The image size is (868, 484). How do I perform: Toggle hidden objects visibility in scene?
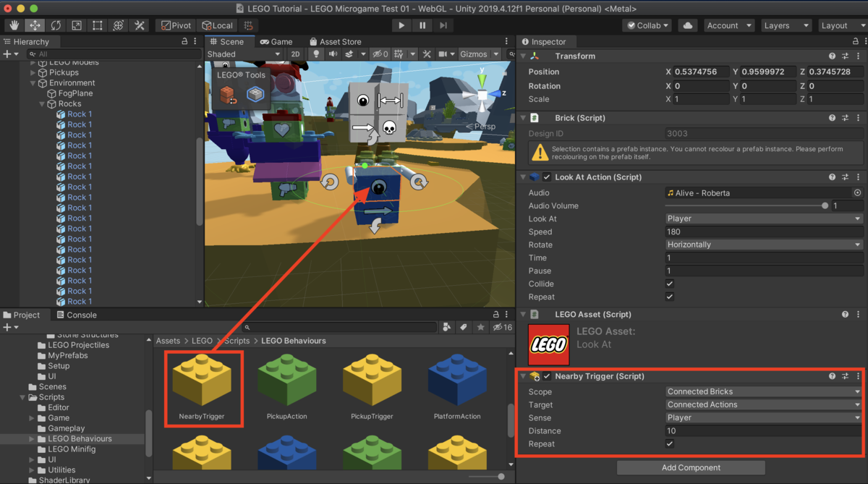coord(380,54)
